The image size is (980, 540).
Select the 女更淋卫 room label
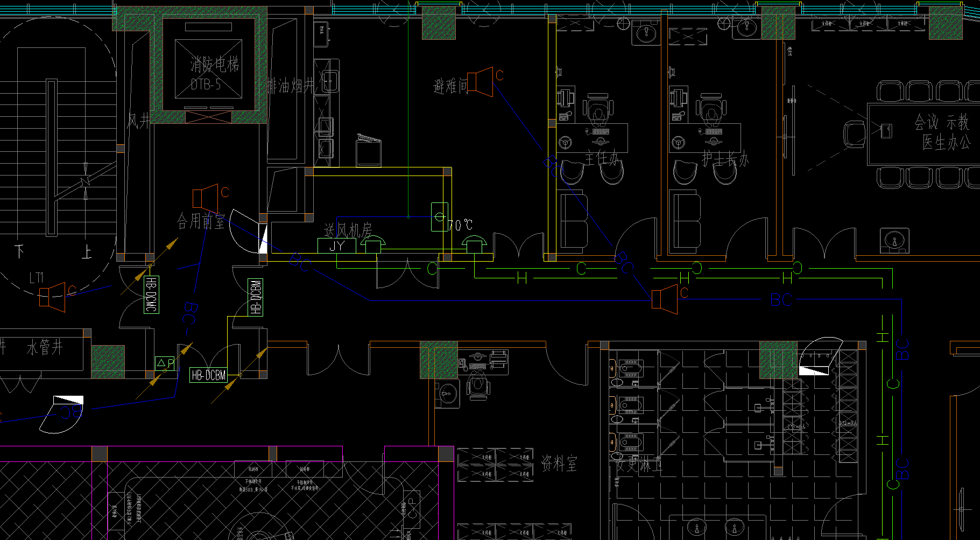639,465
